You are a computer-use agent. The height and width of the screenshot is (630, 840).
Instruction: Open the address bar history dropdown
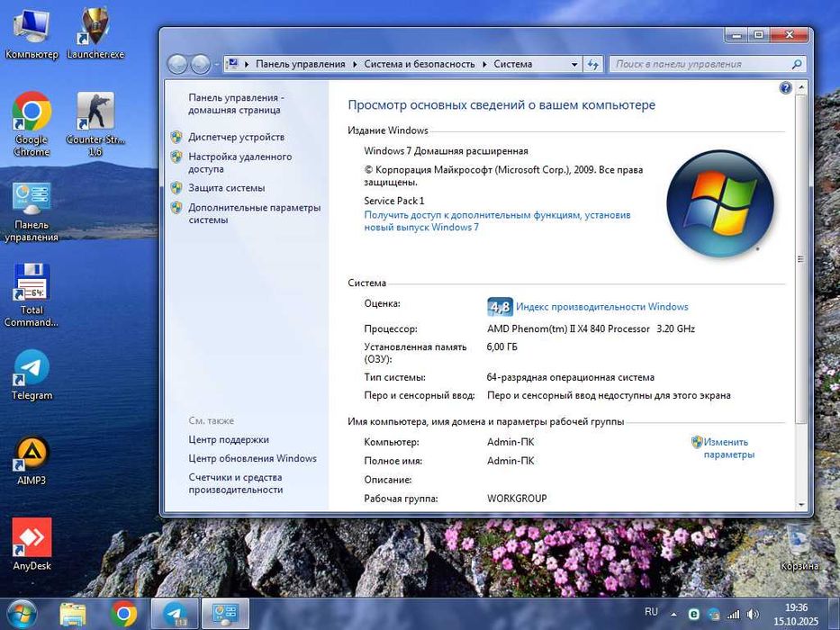(x=574, y=64)
